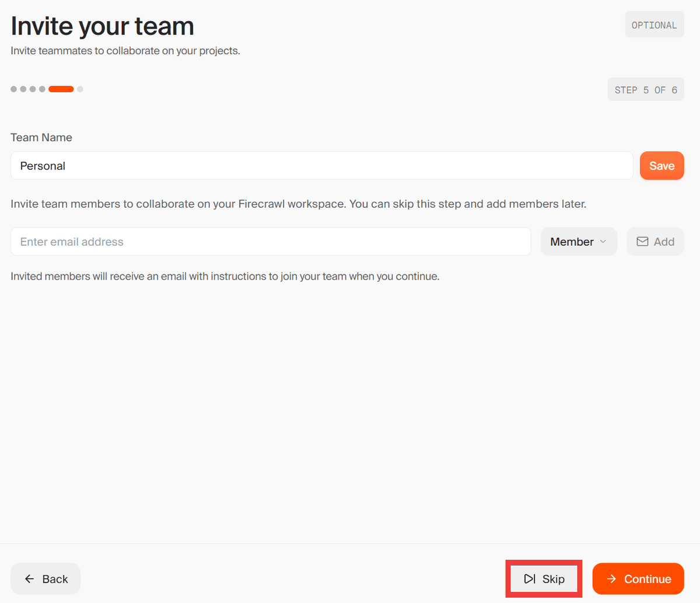
Task: Select the second grey progress dot
Action: 23,89
